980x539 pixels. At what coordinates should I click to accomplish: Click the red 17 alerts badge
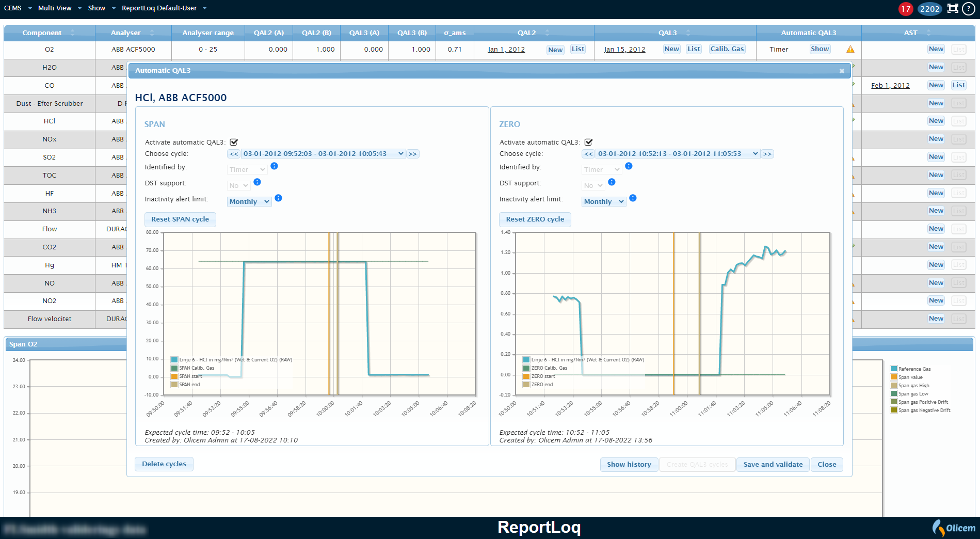(906, 9)
